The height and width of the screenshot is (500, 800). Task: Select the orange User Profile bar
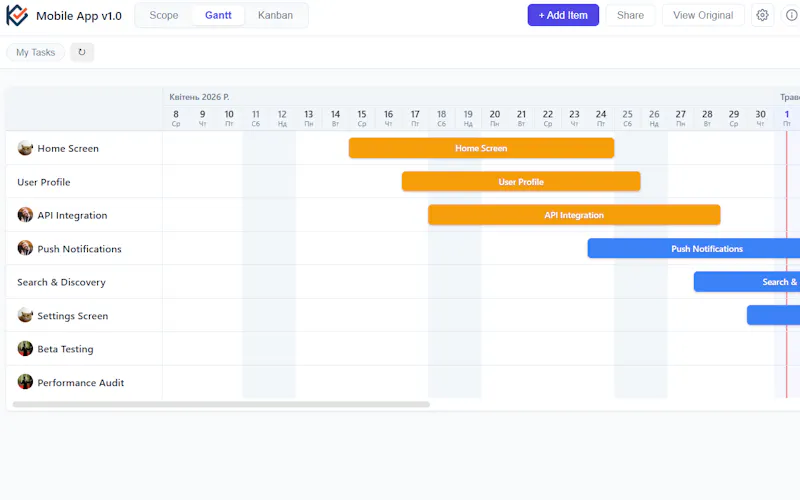(521, 182)
